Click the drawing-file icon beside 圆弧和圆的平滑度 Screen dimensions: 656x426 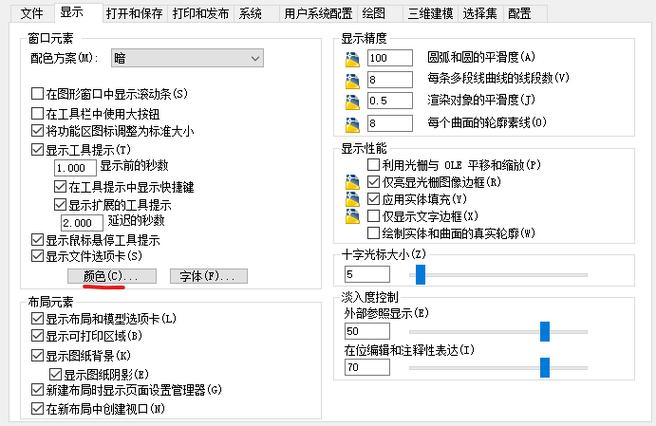click(x=352, y=59)
